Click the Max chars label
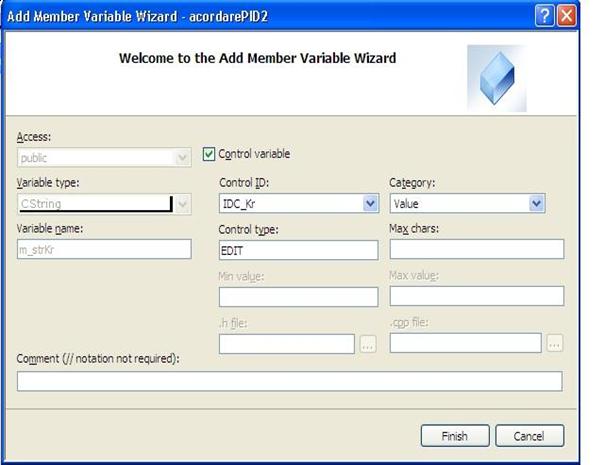The width and height of the screenshot is (604, 465). tap(414, 228)
